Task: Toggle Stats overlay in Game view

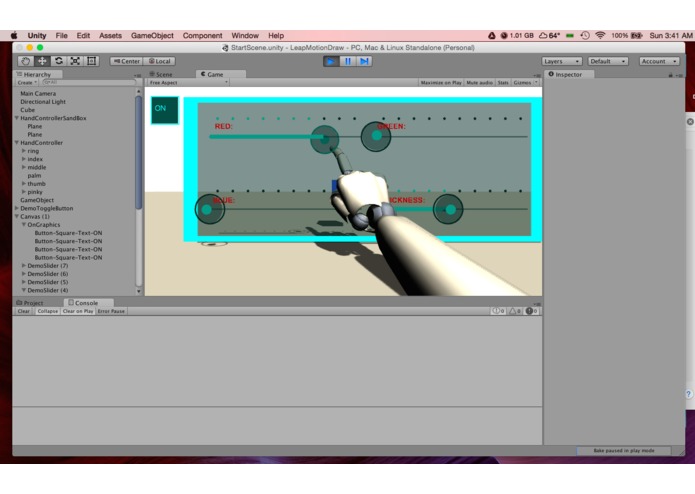Action: [x=503, y=82]
